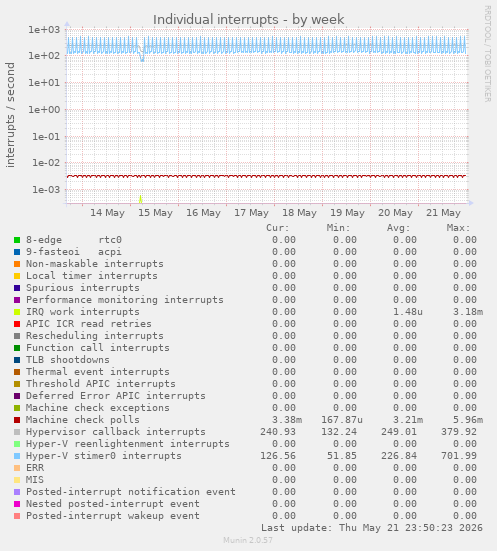Click the yellow-green IRQ work interrupts swatch
Image resolution: width=497 pixels, height=551 pixels.
[17, 312]
